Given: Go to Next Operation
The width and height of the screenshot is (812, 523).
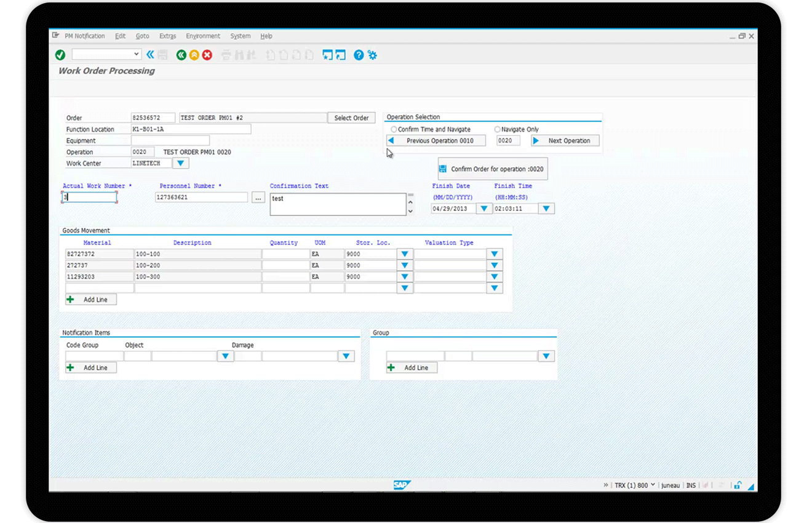Looking at the screenshot, I should (x=565, y=141).
